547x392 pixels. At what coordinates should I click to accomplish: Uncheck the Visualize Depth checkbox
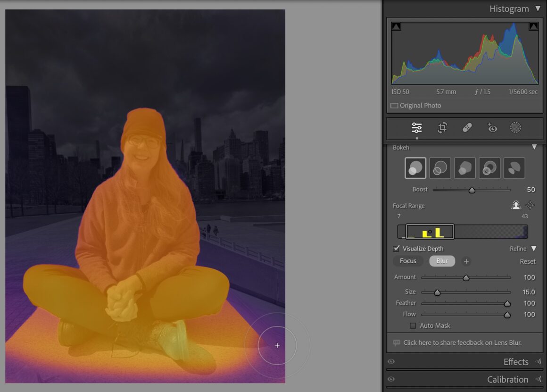[x=397, y=249]
